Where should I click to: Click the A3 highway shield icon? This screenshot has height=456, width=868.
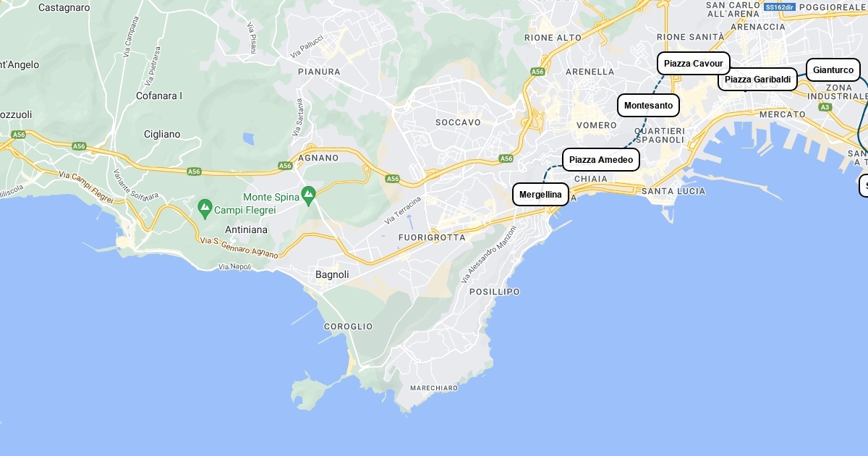825,107
